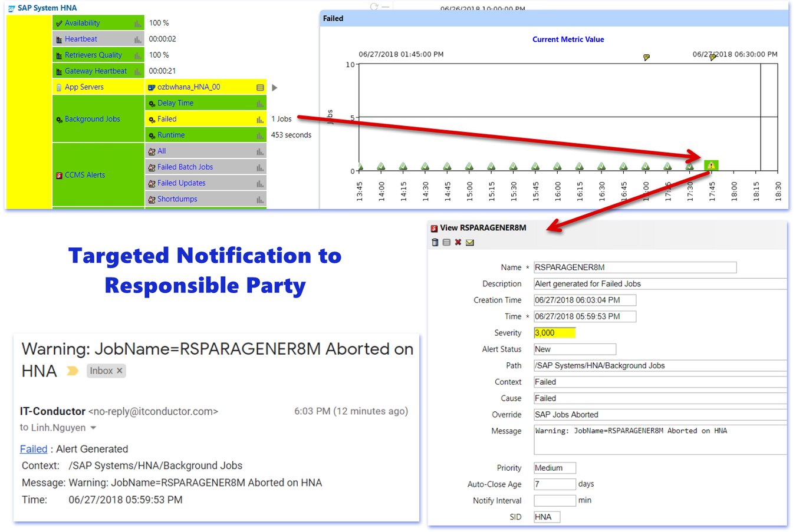Select the Inbox label in the email header
This screenshot has height=532, width=796.
[101, 371]
